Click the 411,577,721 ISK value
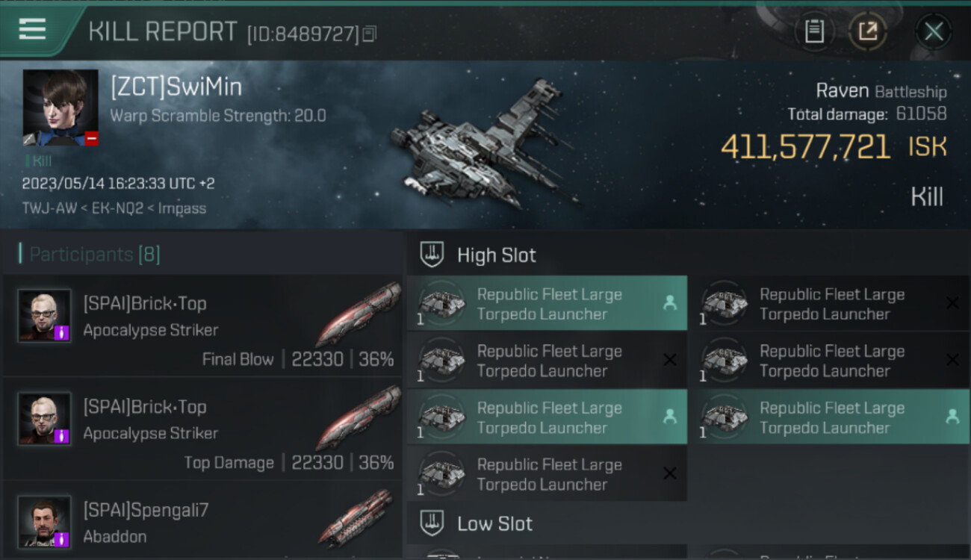This screenshot has height=560, width=971. tap(834, 146)
